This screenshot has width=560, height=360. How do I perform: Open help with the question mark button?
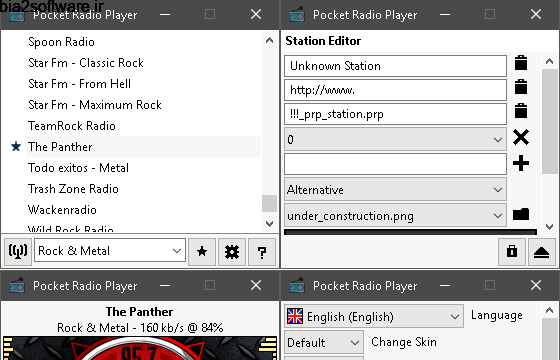[262, 252]
